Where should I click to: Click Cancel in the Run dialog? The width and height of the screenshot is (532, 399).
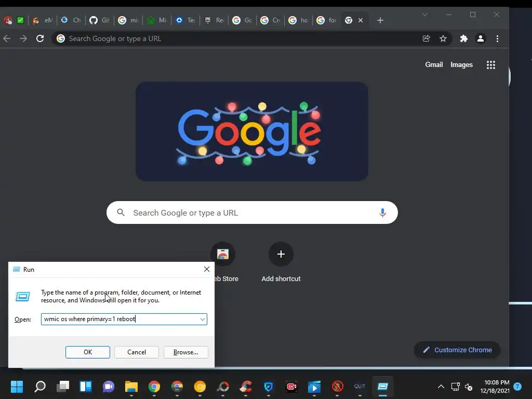tap(137, 352)
